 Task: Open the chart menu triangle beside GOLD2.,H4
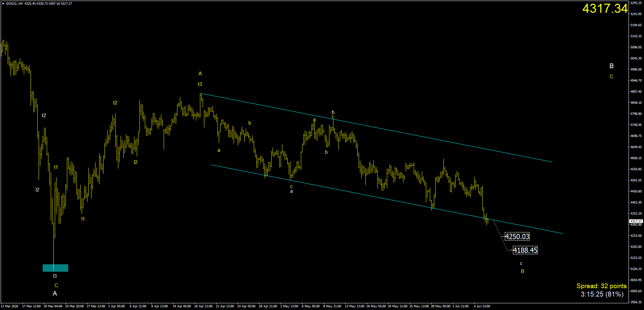pyautogui.click(x=3, y=4)
